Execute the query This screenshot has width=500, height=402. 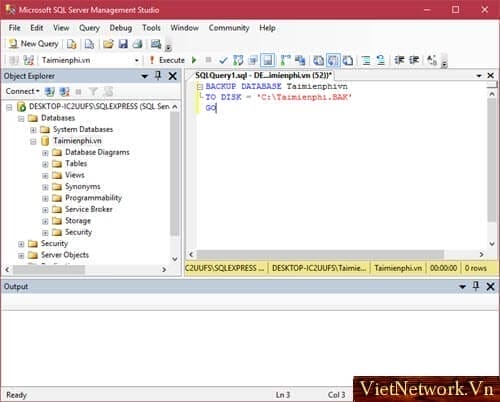[x=167, y=60]
